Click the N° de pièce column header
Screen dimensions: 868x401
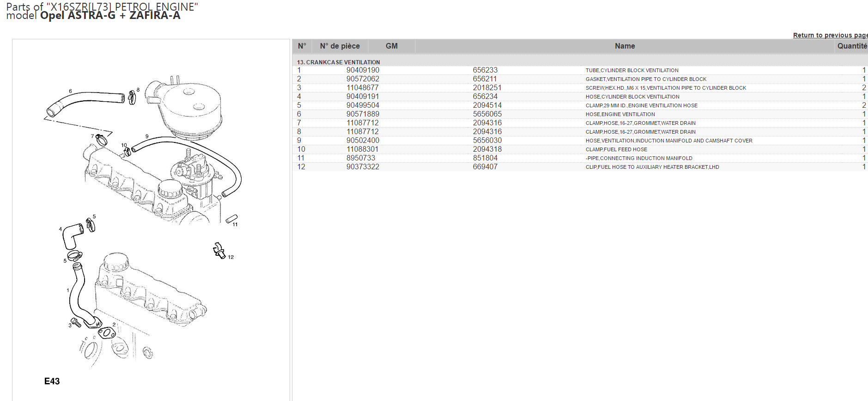[x=340, y=46]
